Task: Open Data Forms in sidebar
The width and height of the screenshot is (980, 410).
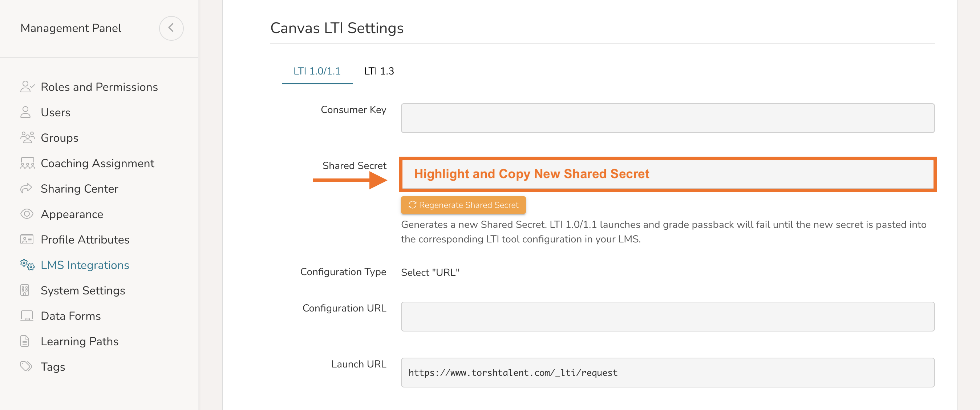Action: [x=71, y=315]
